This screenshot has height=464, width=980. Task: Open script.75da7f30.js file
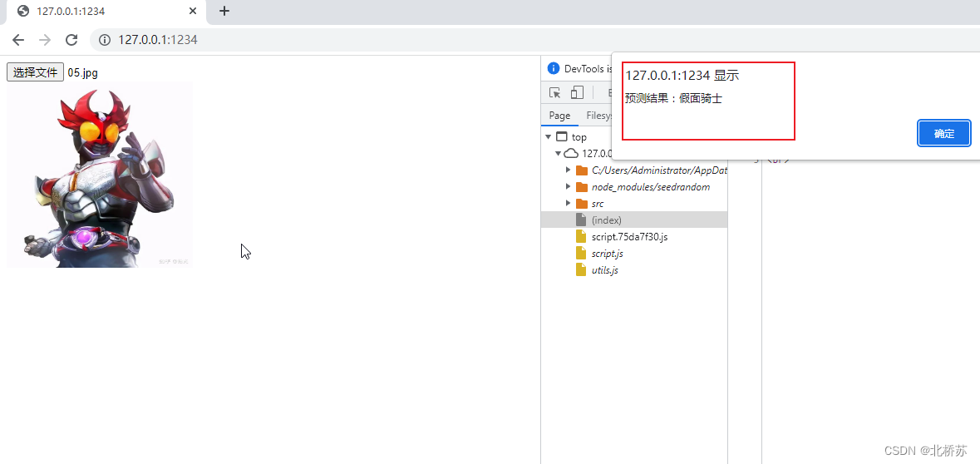point(629,237)
